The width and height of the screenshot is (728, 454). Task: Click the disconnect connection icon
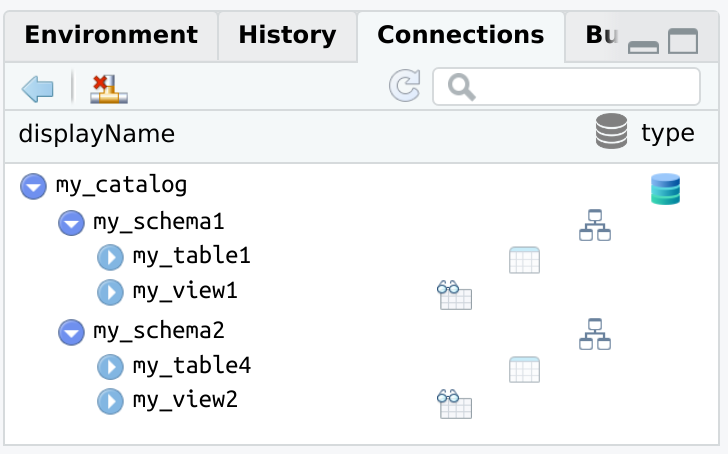[110, 89]
